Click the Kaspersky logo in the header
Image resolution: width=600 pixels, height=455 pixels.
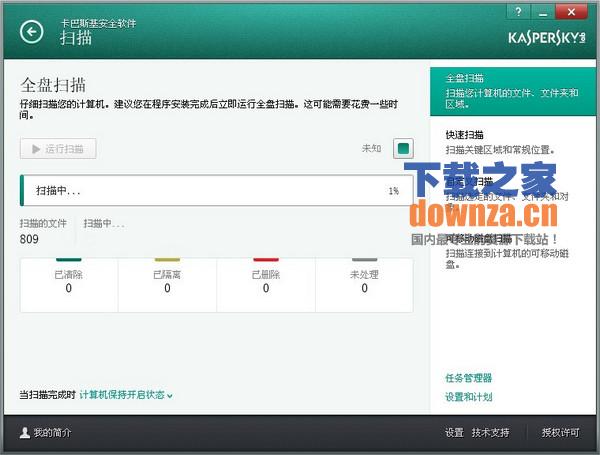(547, 38)
